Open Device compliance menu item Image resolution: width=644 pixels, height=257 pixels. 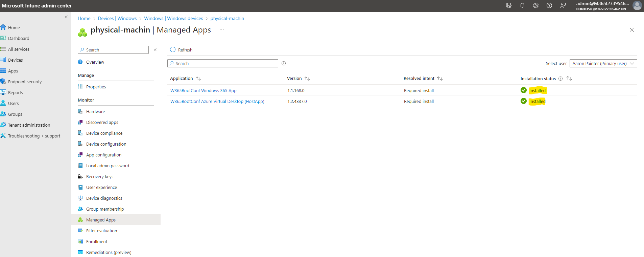point(104,133)
